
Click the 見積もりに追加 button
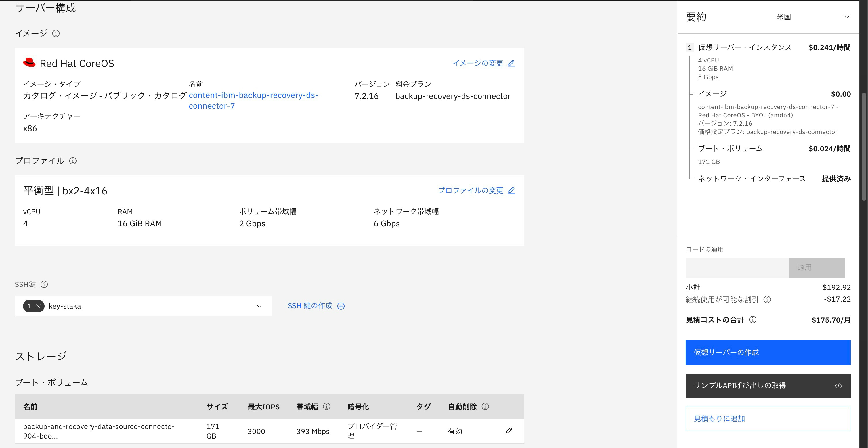click(x=768, y=419)
